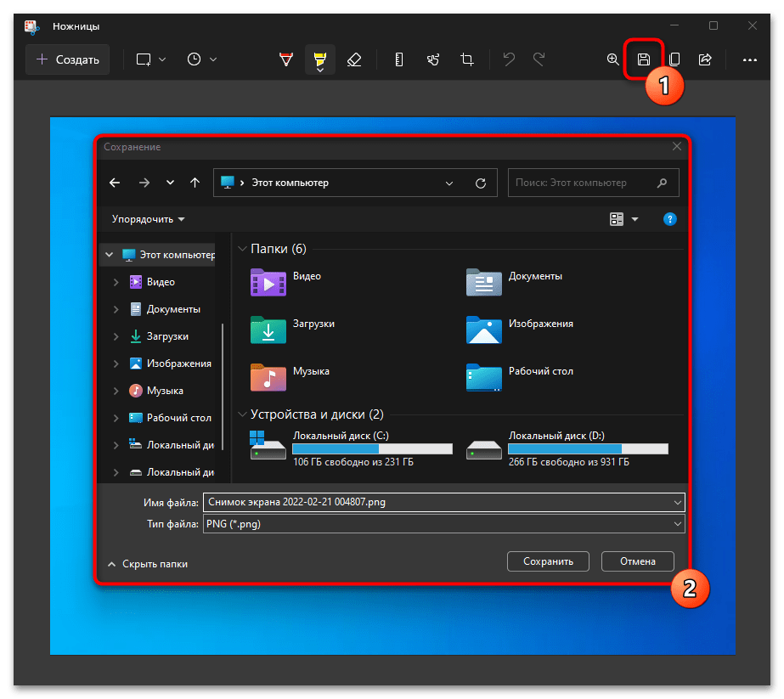Select Рабочий стол in the navigation tree
This screenshot has width=784, height=699.
pos(170,418)
